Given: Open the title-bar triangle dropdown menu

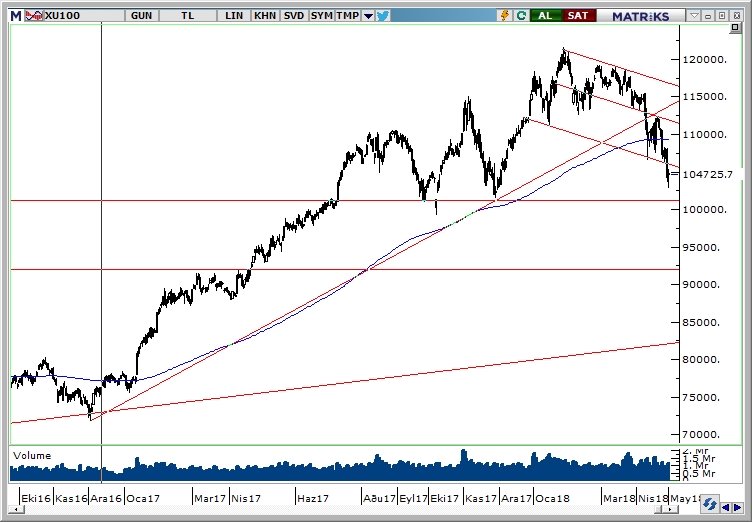Looking at the screenshot, I should pyautogui.click(x=694, y=16).
